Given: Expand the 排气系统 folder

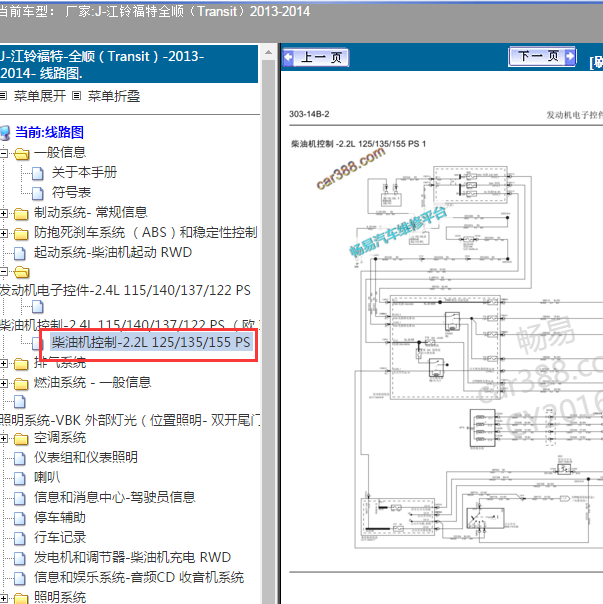Looking at the screenshot, I should coord(3,363).
